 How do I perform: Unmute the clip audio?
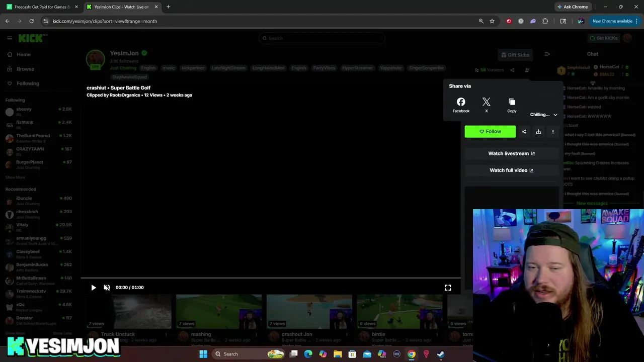107,288
